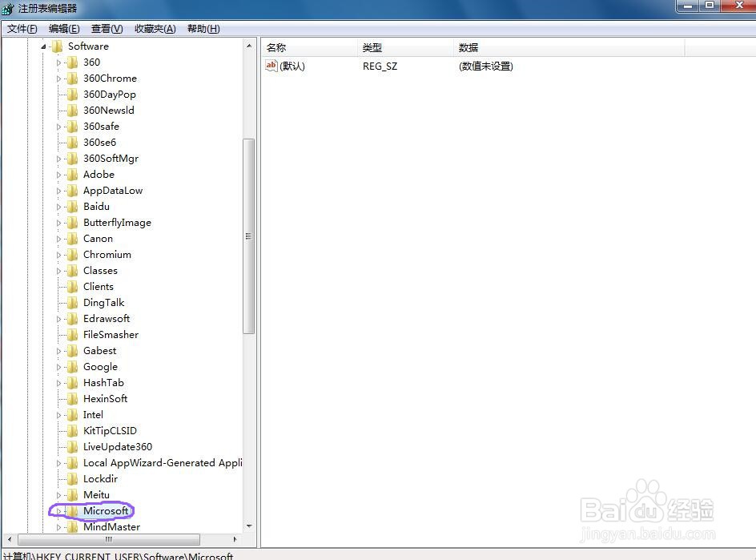The width and height of the screenshot is (756, 560).
Task: Expand the MindMaster key
Action: point(58,527)
